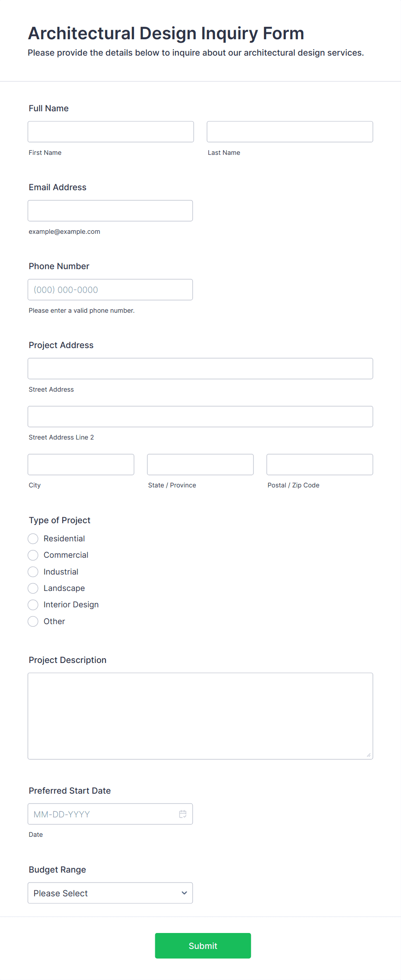Click the Street Address Line 2 field
This screenshot has width=401, height=980.
tap(200, 416)
